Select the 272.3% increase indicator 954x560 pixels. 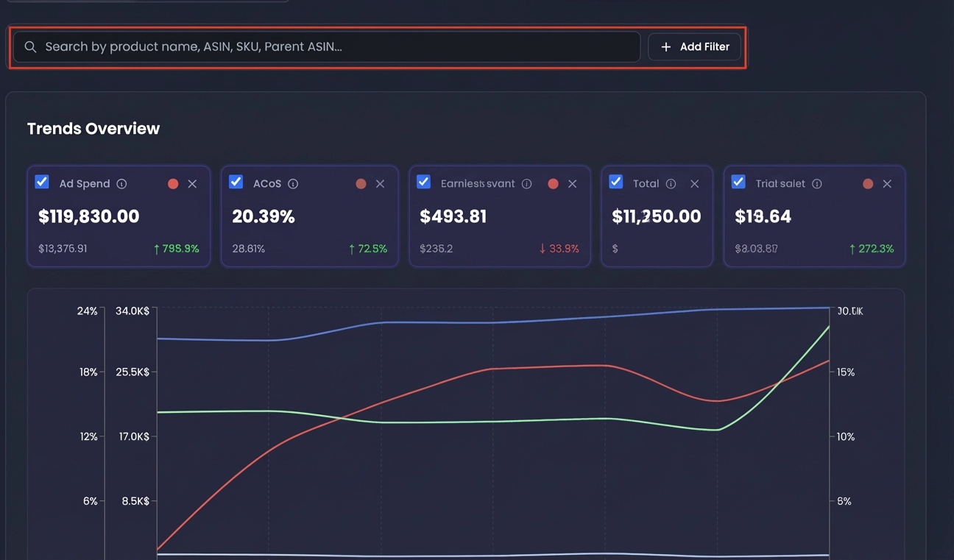pyautogui.click(x=871, y=249)
